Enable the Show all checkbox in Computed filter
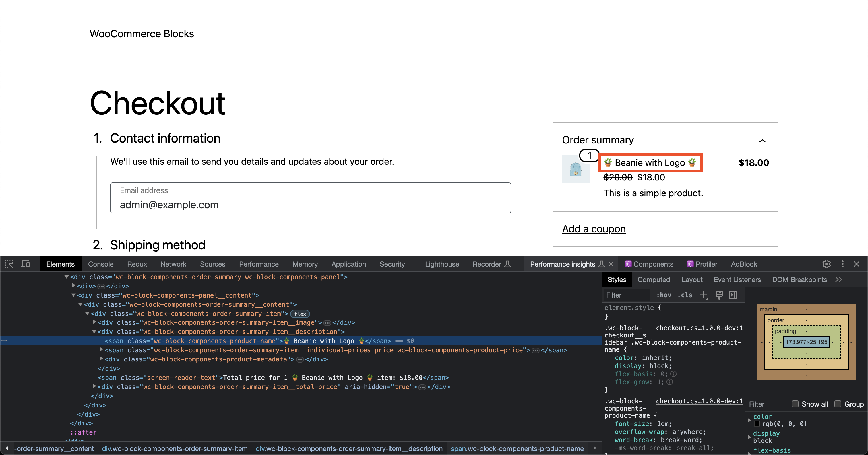Viewport: 868px width, 455px height. 795,404
